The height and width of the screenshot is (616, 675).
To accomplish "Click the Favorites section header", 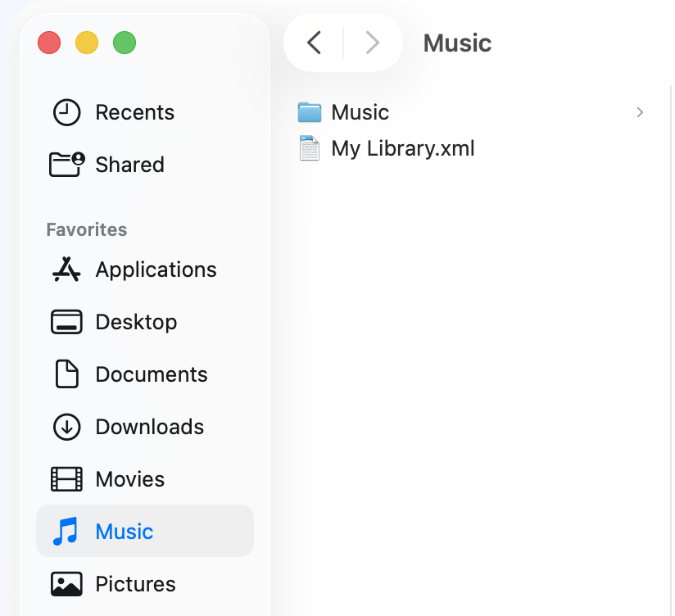I will pyautogui.click(x=87, y=229).
